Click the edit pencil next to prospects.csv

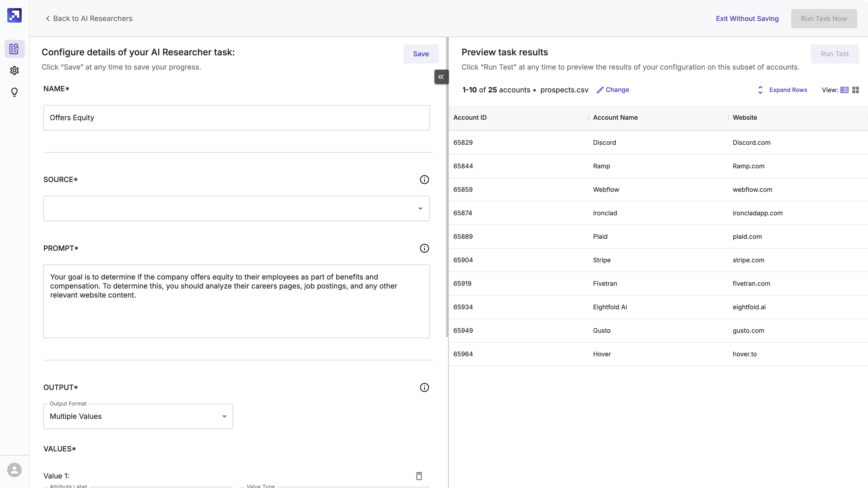601,90
